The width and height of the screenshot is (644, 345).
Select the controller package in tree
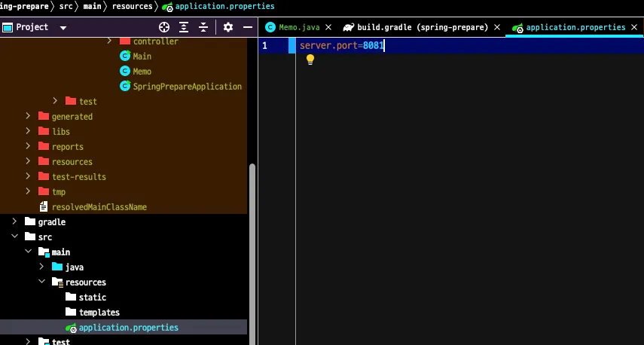[156, 41]
